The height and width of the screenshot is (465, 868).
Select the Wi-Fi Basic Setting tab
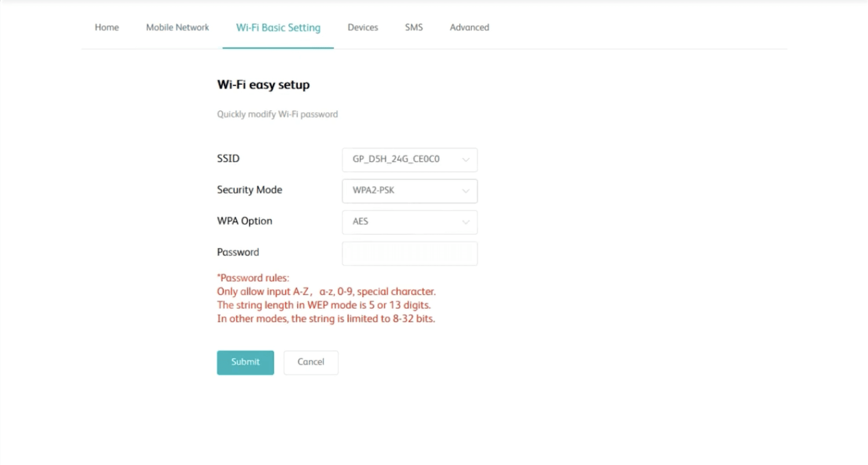278,27
